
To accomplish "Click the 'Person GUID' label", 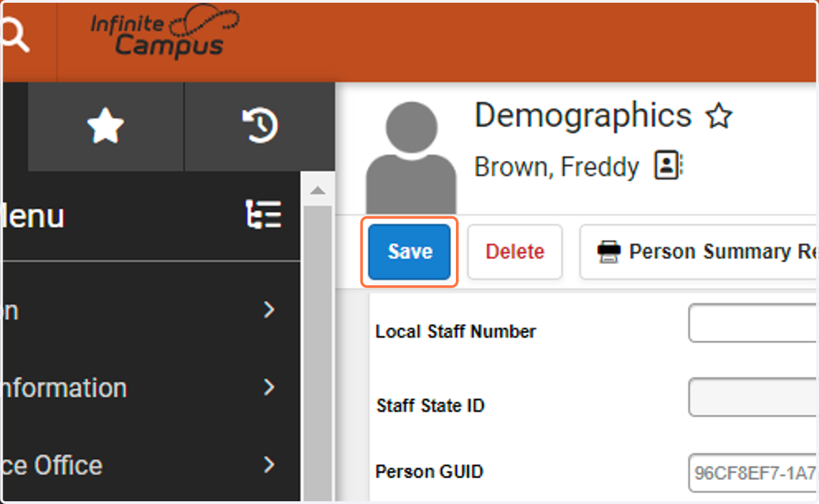I will [429, 472].
